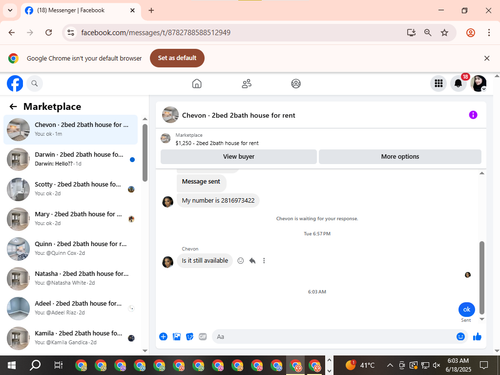This screenshot has height=375, width=500.
Task: Click the conversation list scrollbar
Action: tap(145, 153)
